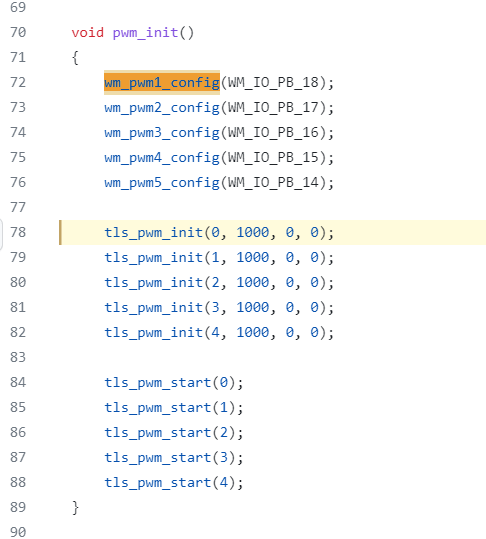
Task: Click WM_IO_PB_18 argument on line 72
Action: 273,82
